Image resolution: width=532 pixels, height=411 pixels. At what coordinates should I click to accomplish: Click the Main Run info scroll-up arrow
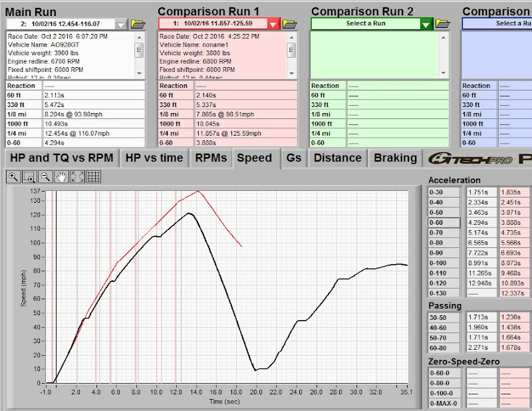click(140, 37)
